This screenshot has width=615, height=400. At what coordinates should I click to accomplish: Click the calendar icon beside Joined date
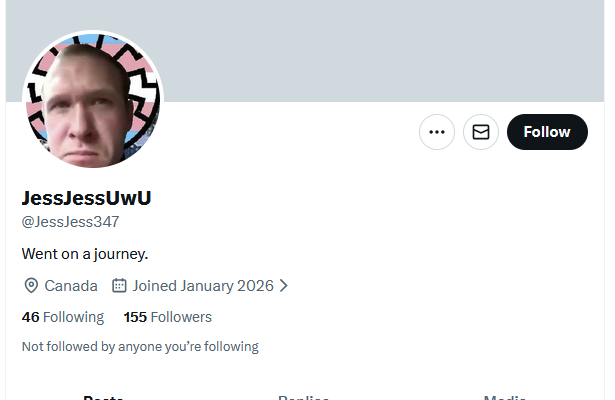pyautogui.click(x=119, y=285)
